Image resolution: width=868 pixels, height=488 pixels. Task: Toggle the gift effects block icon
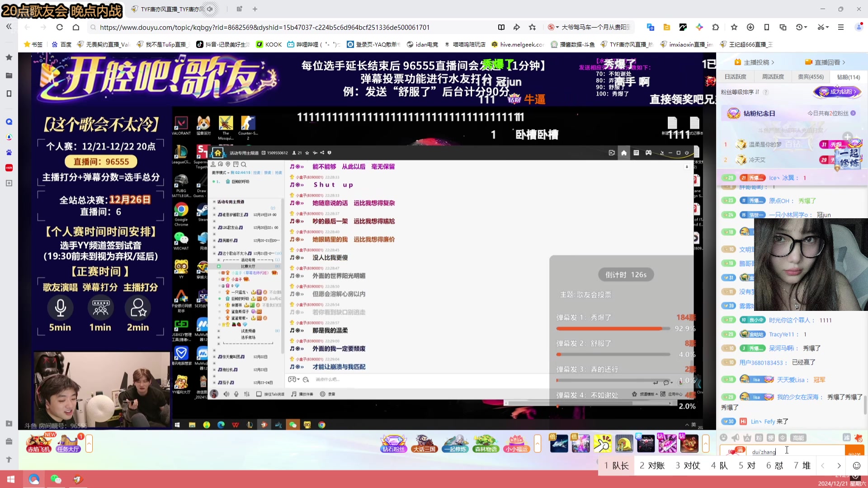[x=859, y=437]
